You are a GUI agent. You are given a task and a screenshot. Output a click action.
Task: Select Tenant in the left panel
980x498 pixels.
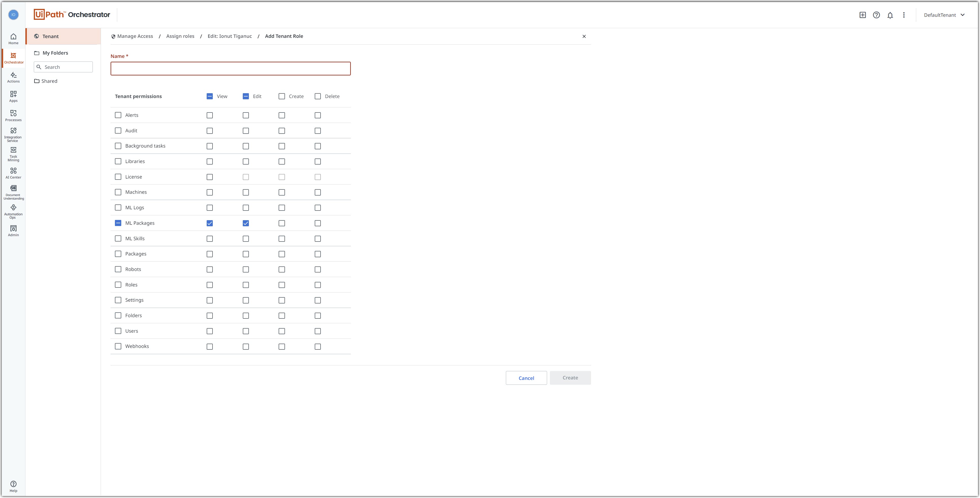pyautogui.click(x=51, y=37)
